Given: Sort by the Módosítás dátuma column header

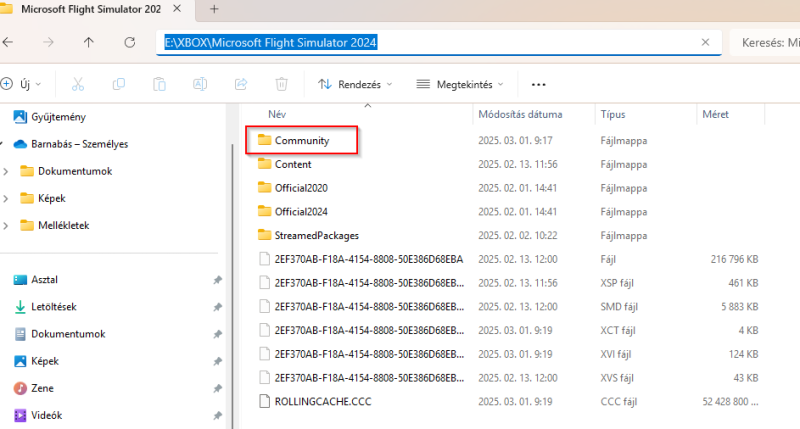Looking at the screenshot, I should (x=520, y=114).
